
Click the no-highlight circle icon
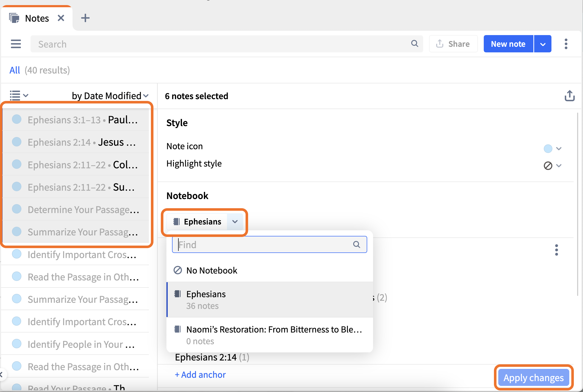tap(548, 166)
